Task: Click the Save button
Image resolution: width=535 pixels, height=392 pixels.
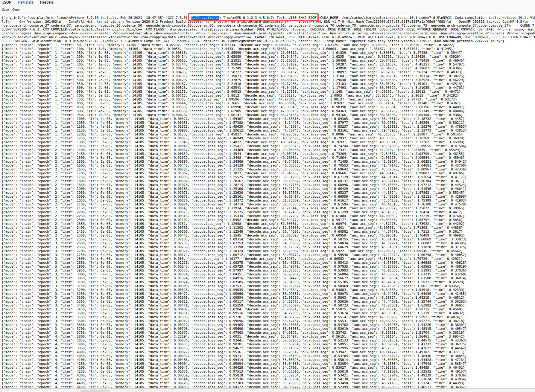Action: coord(5,10)
